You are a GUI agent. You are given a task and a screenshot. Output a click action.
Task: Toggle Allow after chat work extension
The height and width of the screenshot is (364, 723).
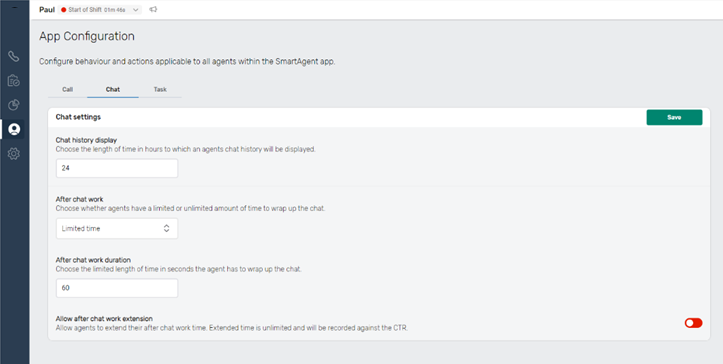point(693,323)
